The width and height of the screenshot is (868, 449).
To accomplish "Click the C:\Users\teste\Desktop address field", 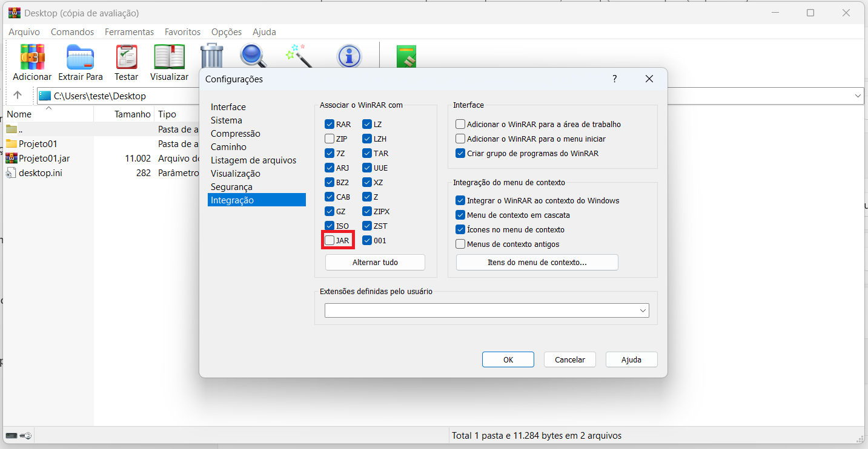I will pyautogui.click(x=449, y=96).
